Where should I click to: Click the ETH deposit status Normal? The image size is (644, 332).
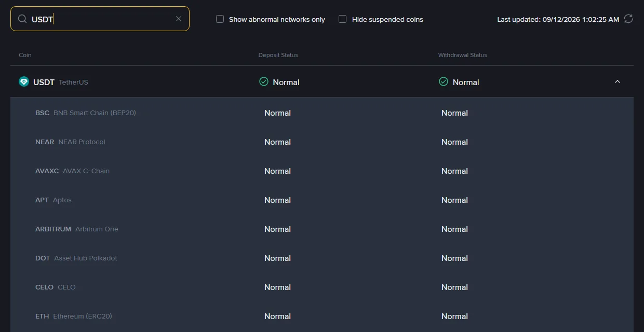point(277,316)
